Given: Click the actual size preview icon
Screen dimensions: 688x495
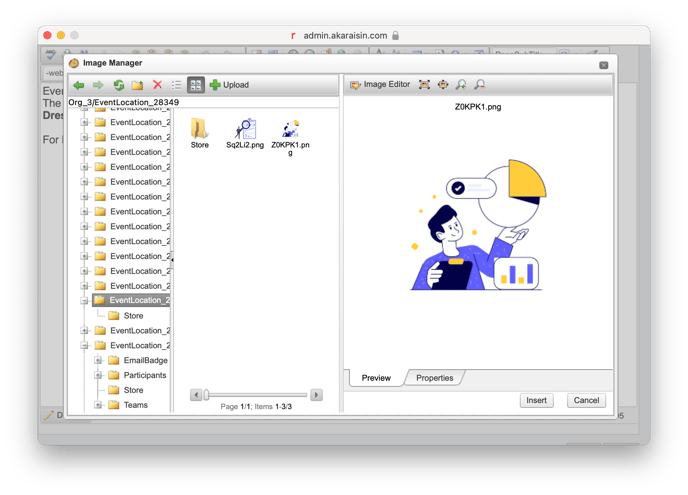Looking at the screenshot, I should 443,84.
